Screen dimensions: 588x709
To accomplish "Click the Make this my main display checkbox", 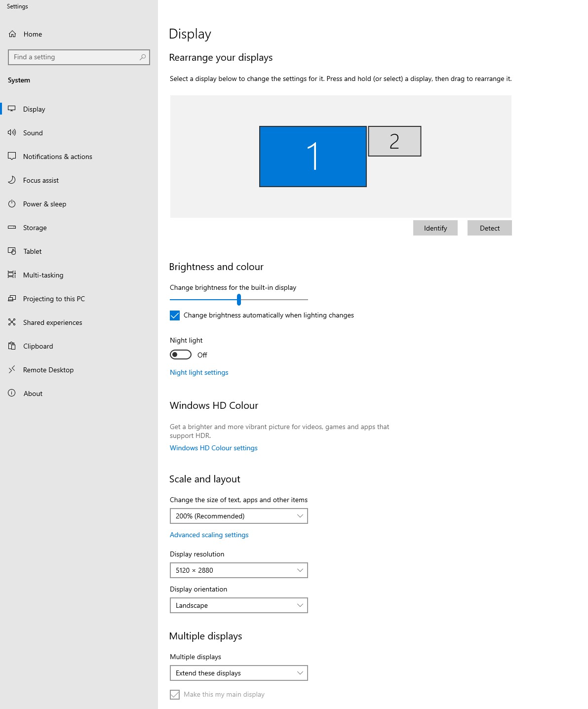I will [175, 695].
